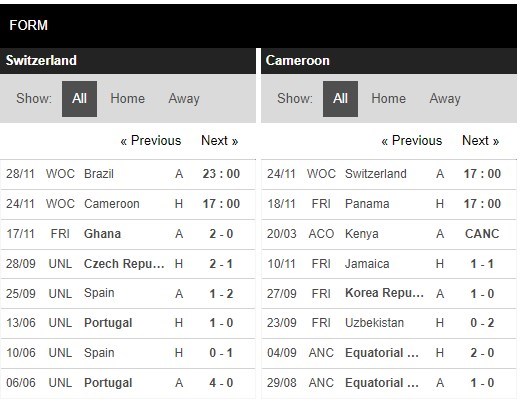Show Cameroon Home matches only
The height and width of the screenshot is (407, 523).
(389, 99)
